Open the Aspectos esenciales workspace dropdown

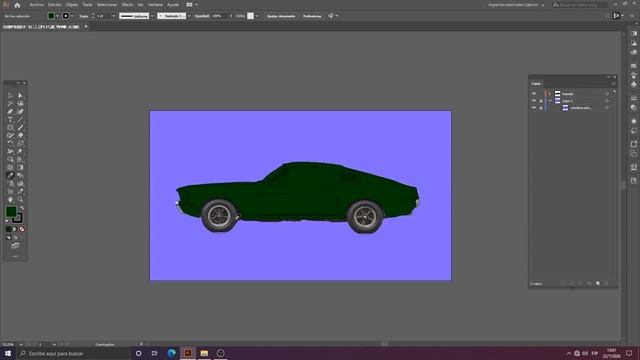(516, 5)
